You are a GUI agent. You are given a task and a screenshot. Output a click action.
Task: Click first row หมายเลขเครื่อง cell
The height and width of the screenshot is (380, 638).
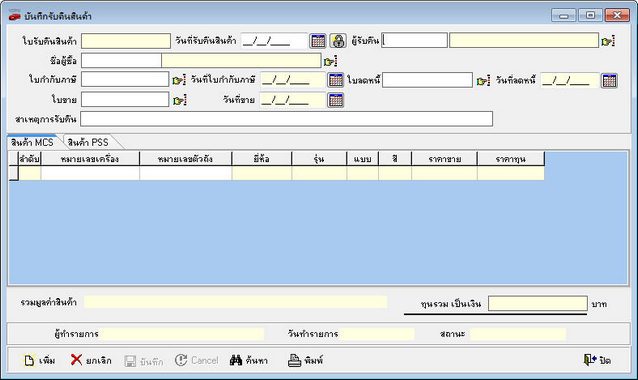[x=90, y=173]
